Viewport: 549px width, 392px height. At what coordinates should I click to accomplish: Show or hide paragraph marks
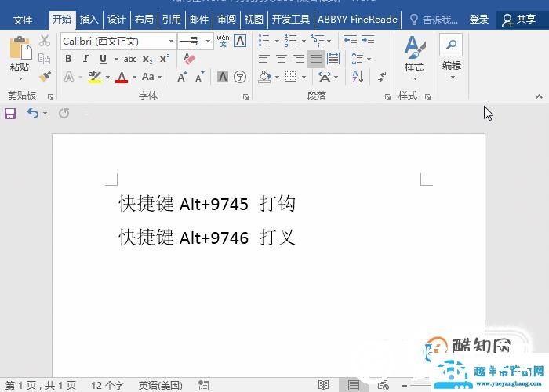[x=382, y=77]
